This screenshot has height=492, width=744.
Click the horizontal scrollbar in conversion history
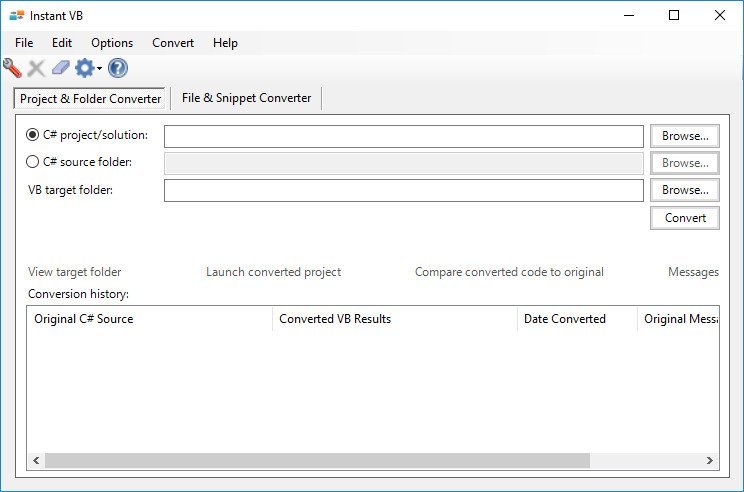[317, 460]
